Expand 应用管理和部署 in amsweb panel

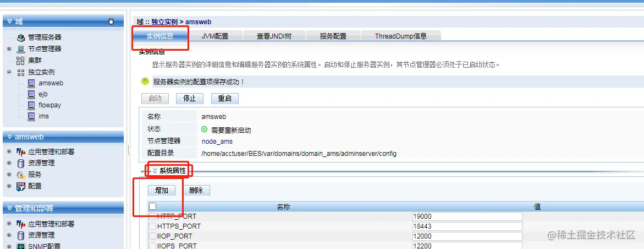tap(9, 152)
